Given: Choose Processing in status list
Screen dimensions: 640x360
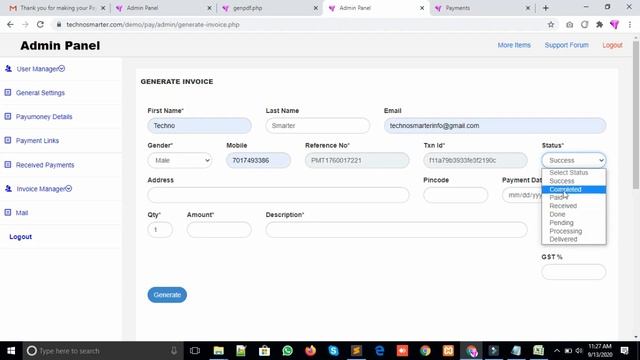Looking at the screenshot, I should tap(573, 231).
